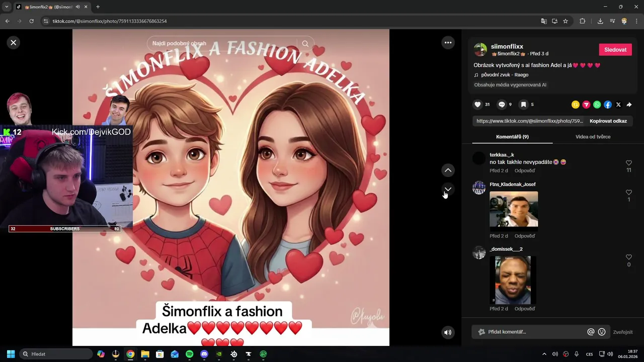This screenshot has width=644, height=362.
Task: Go to previous post with up chevron
Action: click(448, 170)
